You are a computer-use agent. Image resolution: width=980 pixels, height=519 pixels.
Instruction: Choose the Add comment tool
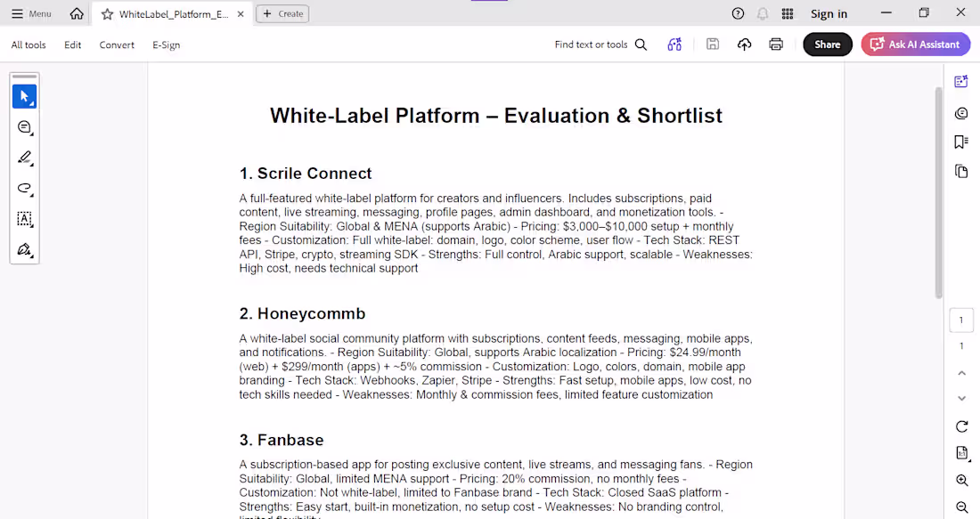(x=24, y=127)
